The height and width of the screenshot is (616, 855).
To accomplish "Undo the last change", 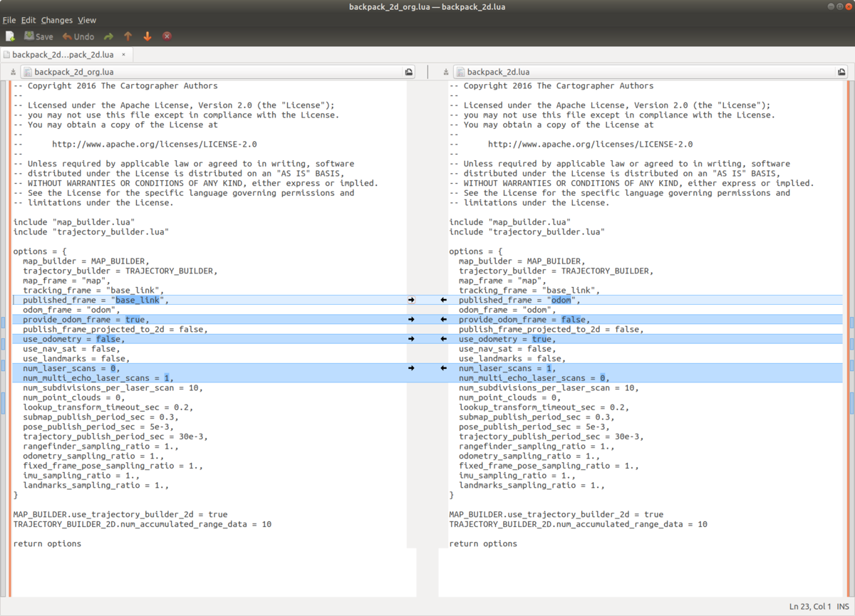I will (x=78, y=36).
